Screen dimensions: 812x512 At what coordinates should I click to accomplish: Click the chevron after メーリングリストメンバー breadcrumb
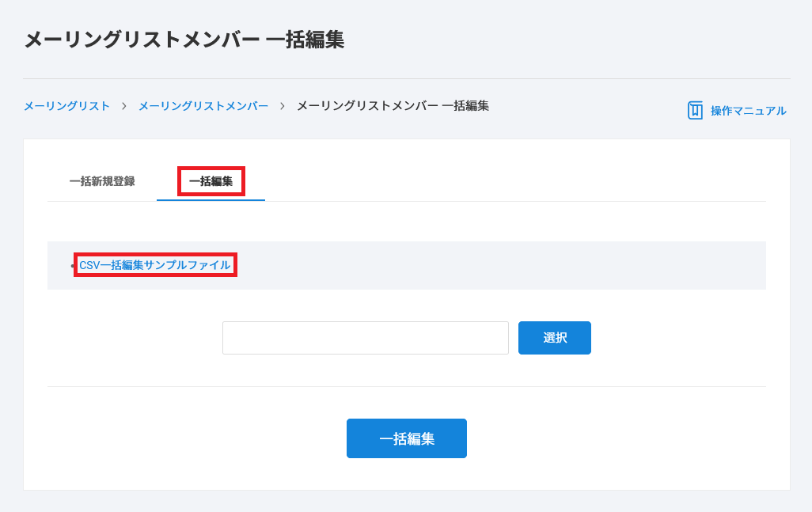tap(283, 106)
